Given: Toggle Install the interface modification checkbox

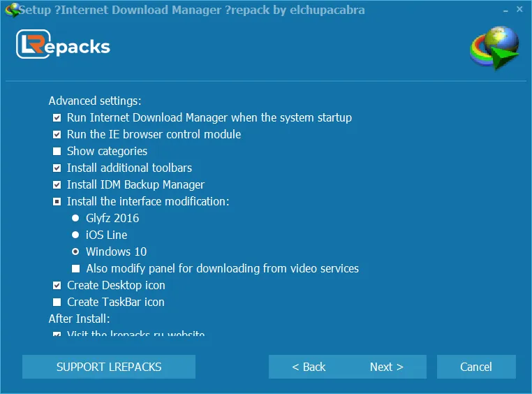Looking at the screenshot, I should point(57,202).
